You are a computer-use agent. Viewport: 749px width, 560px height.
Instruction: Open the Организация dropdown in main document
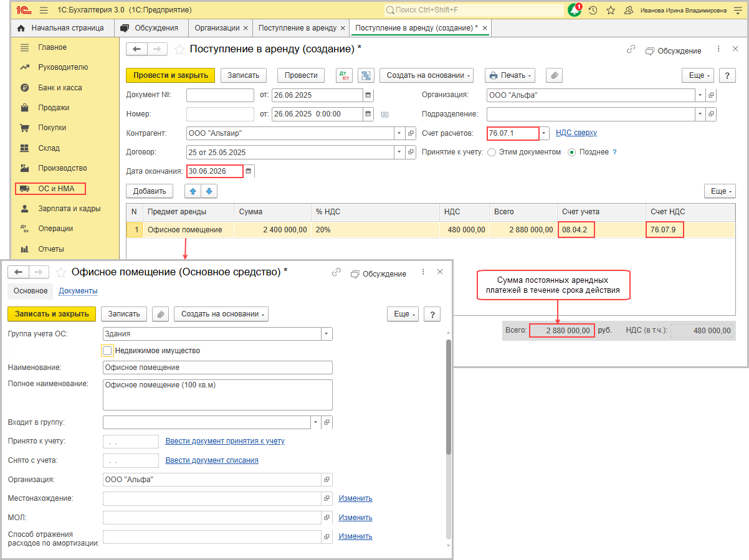pos(700,95)
